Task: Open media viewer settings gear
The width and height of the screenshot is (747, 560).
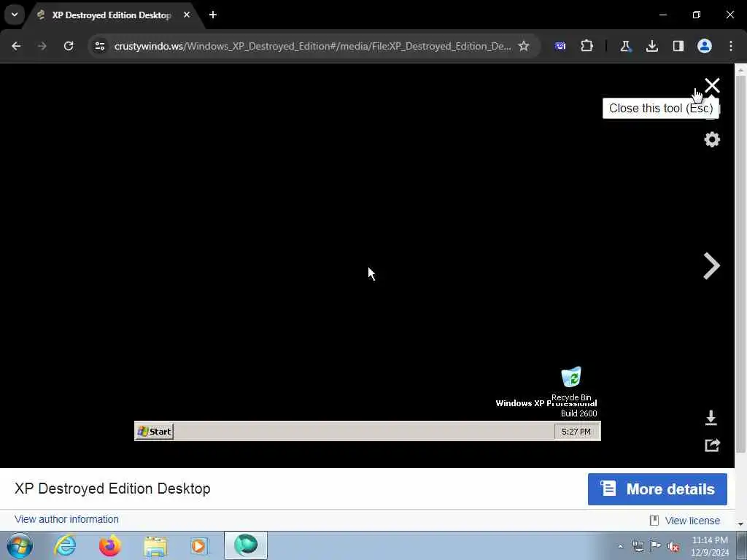Action: (x=712, y=139)
